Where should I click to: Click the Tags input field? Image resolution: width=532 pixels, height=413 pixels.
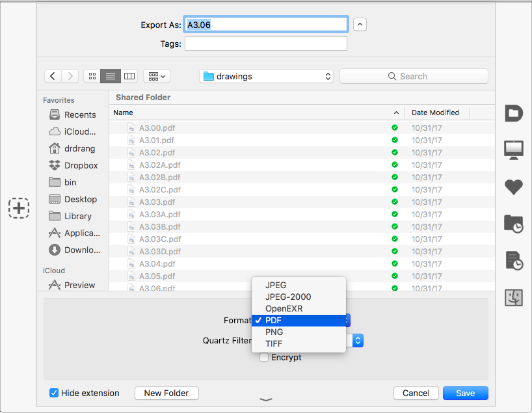click(265, 44)
